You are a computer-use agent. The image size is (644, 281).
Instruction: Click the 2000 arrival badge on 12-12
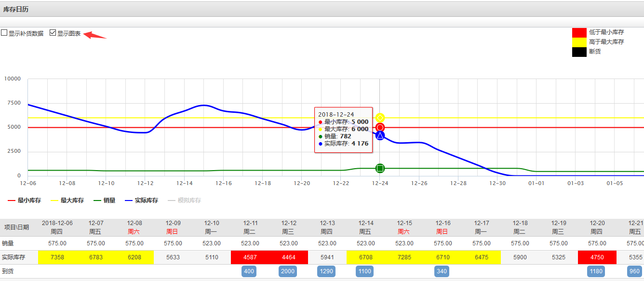(288, 271)
